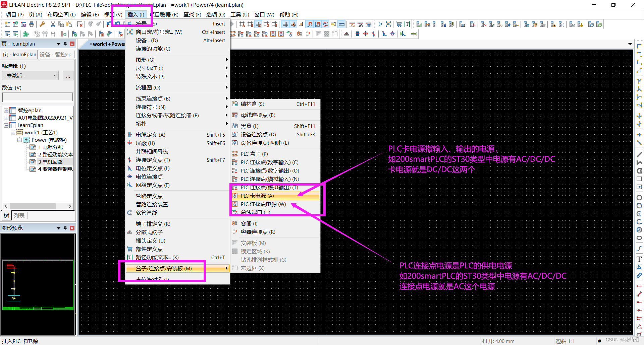Select the Polyline drawing tool
Screen dimensions: 644x345
[x=639, y=163]
